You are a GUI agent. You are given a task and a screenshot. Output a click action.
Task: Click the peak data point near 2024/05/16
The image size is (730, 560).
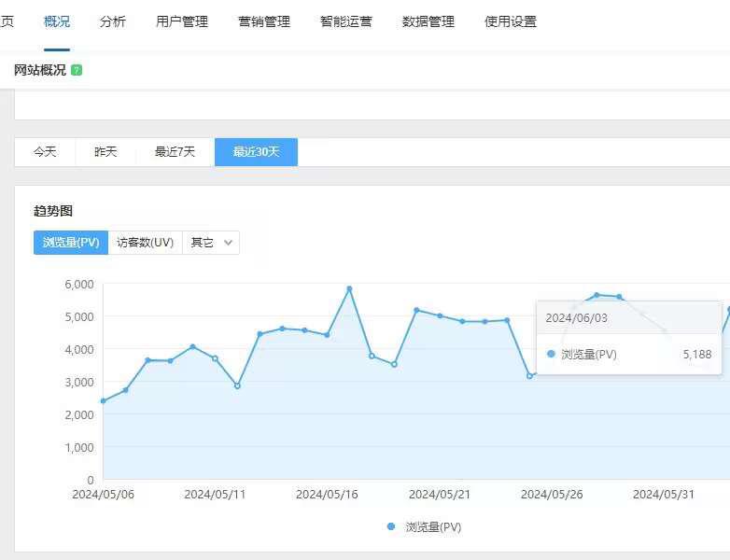point(349,288)
